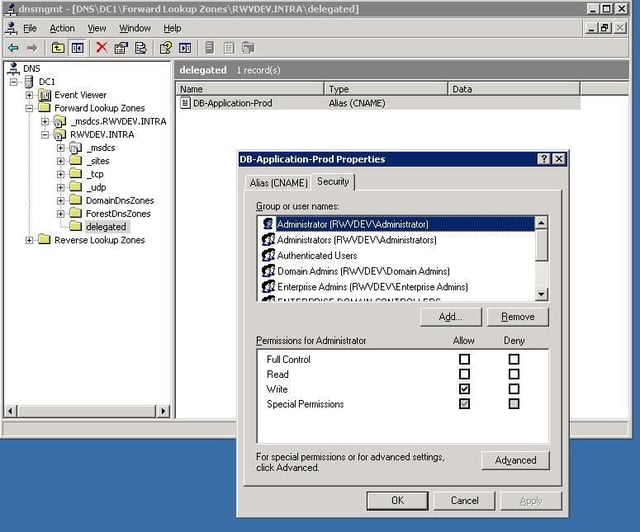Viewport: 640px width, 532px height.
Task: Collapse the DC1 server node
Action: pos(13,82)
